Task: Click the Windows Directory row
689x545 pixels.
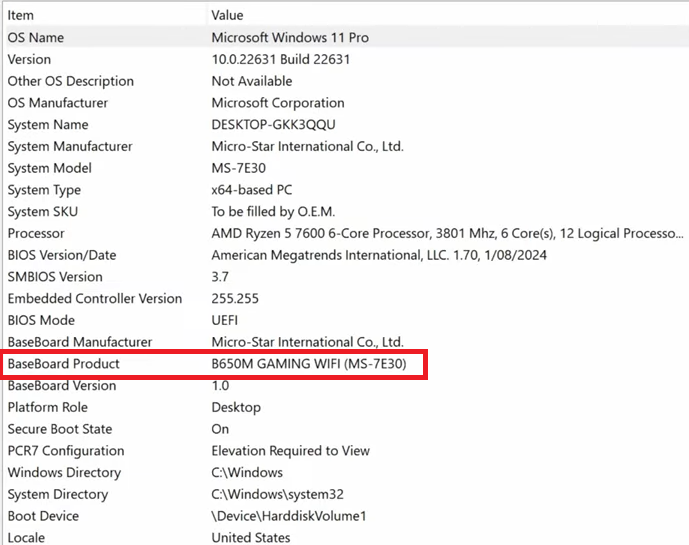Action: [64, 472]
